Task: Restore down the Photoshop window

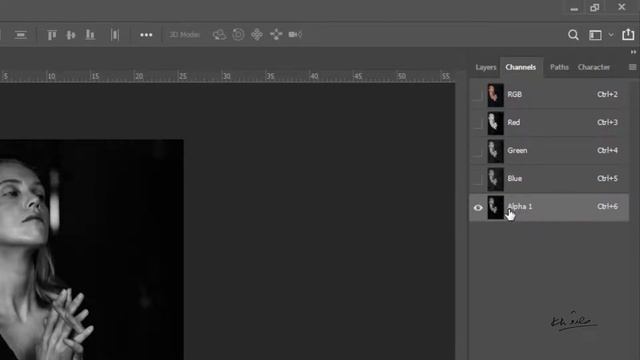Action: click(x=595, y=7)
